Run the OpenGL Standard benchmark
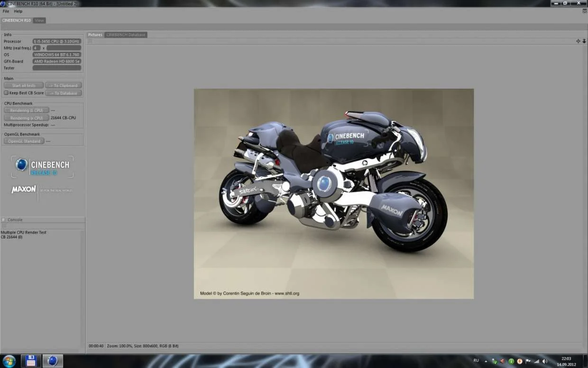Viewport: 588px width, 368px height. (24, 142)
